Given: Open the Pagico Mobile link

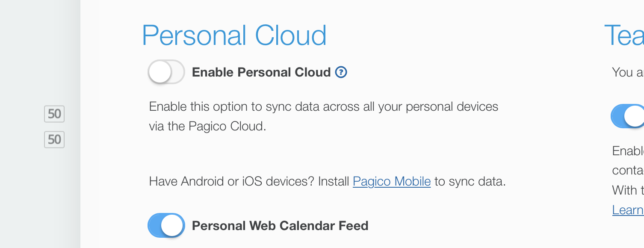Looking at the screenshot, I should tap(391, 181).
